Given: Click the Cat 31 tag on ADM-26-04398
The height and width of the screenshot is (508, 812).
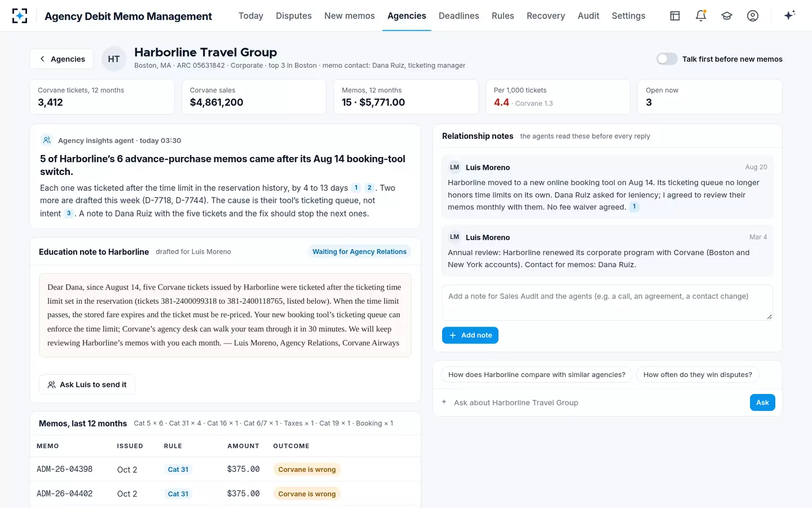Looking at the screenshot, I should point(178,470).
